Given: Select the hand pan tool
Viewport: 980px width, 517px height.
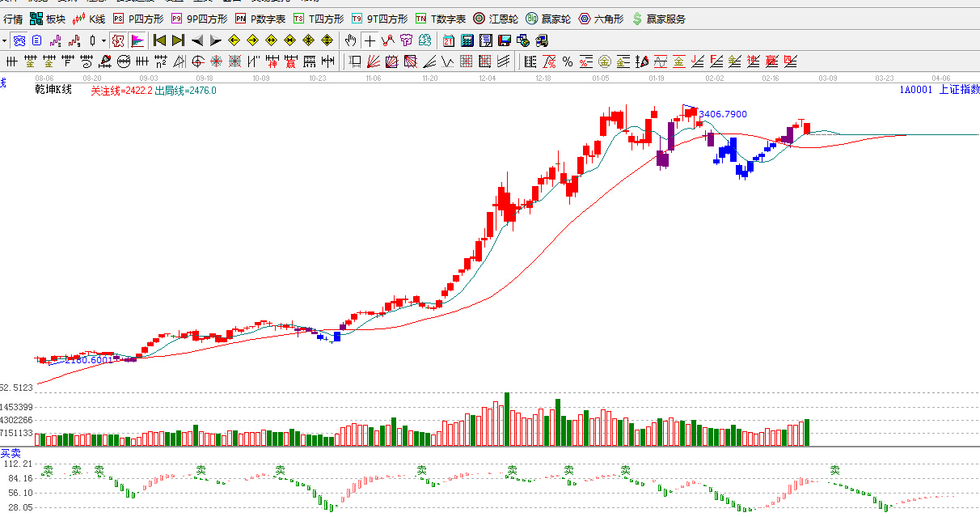Looking at the screenshot, I should point(350,40).
